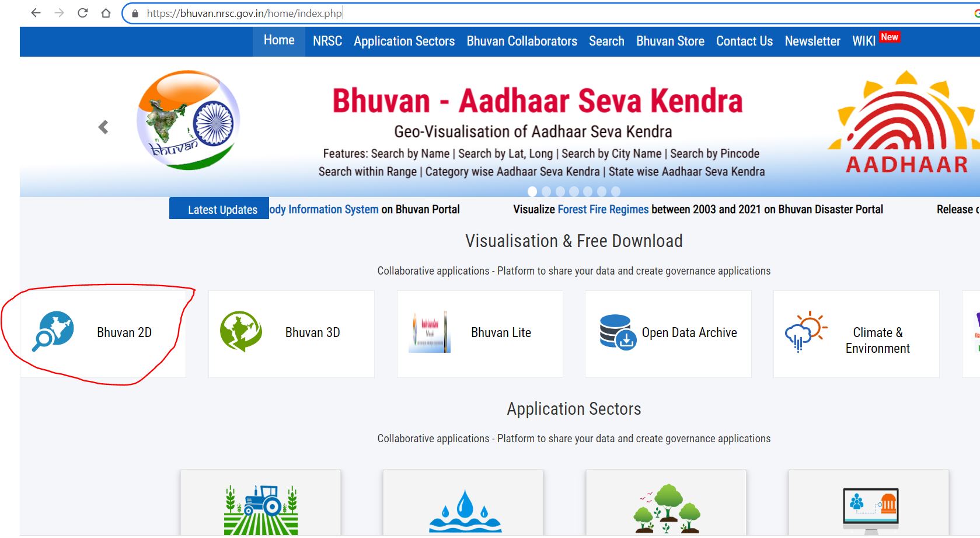
Task: Go to the NRSC menu item
Action: pos(327,41)
